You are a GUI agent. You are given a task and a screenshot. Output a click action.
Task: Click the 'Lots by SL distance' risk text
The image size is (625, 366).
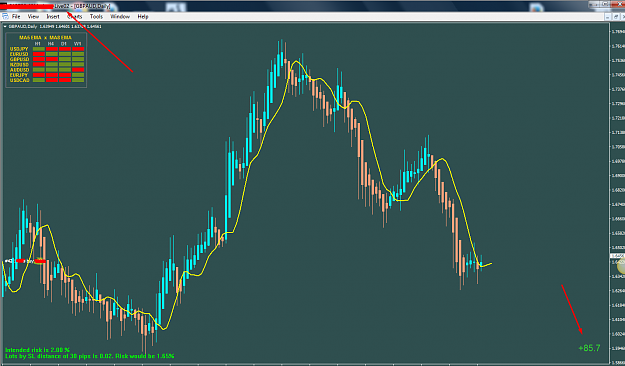click(x=89, y=356)
